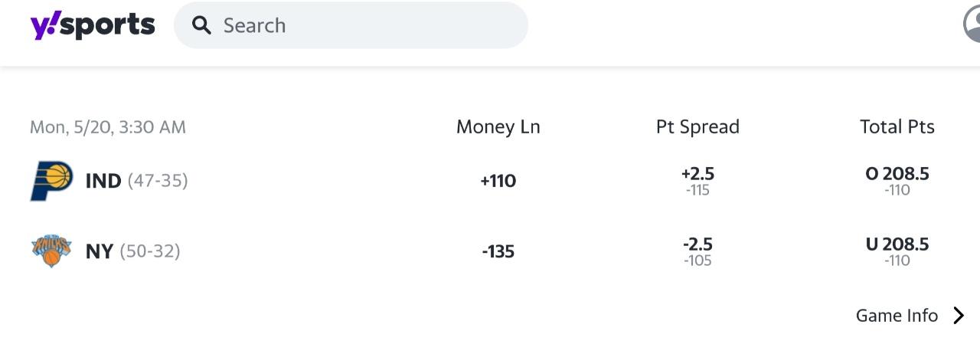Select the Over 208.5 total points

pyautogui.click(x=897, y=180)
